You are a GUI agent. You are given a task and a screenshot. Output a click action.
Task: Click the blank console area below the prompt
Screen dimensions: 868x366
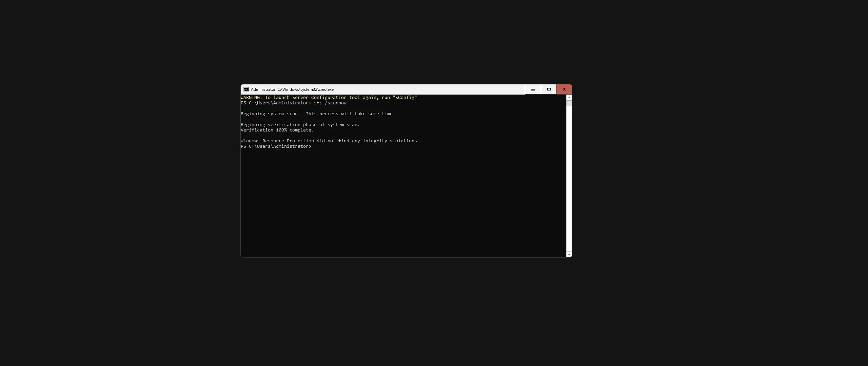point(400,203)
